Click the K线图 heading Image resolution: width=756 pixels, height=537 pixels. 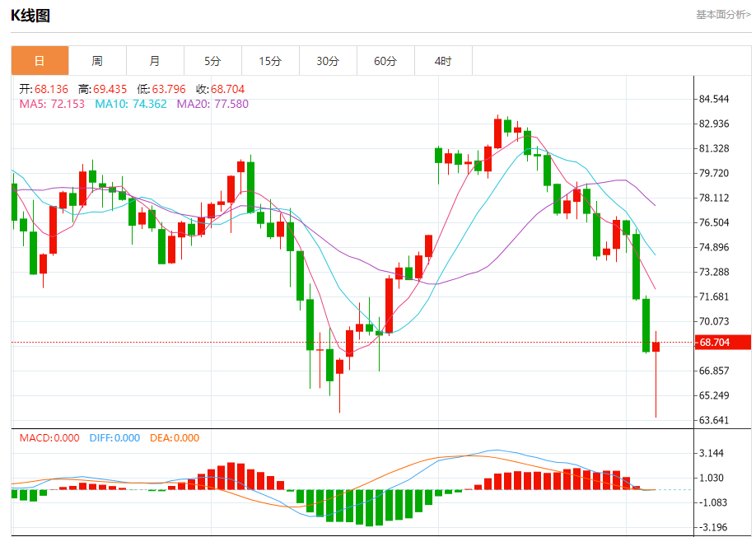point(30,16)
